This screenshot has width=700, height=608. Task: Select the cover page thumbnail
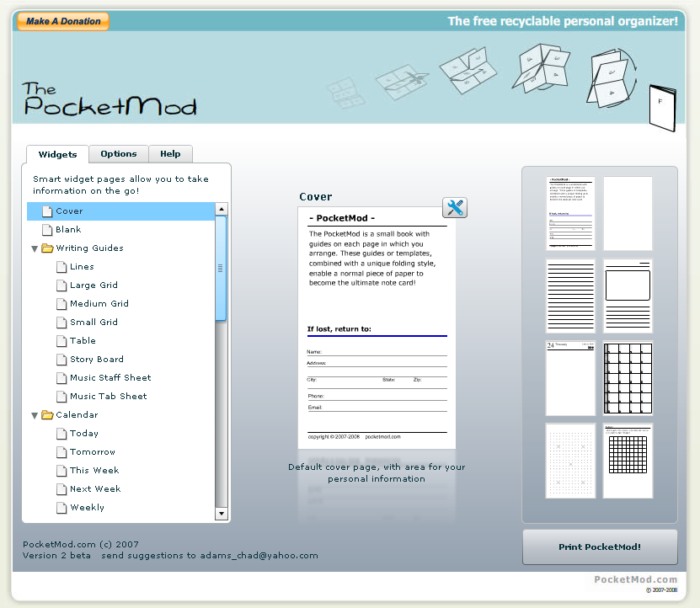coord(570,213)
